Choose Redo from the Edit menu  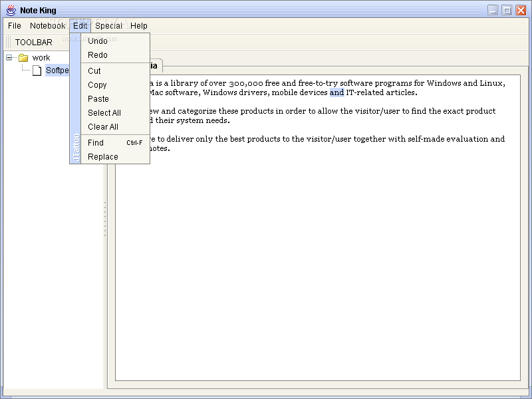coord(115,55)
